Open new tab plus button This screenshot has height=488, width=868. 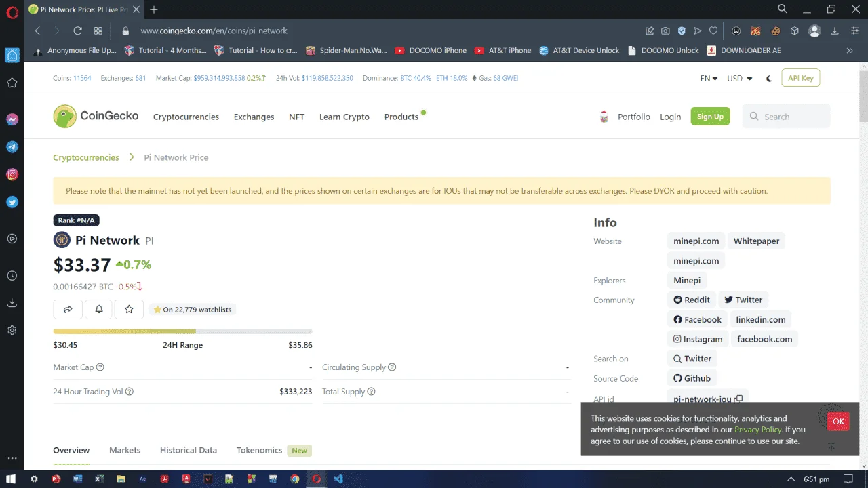click(154, 9)
